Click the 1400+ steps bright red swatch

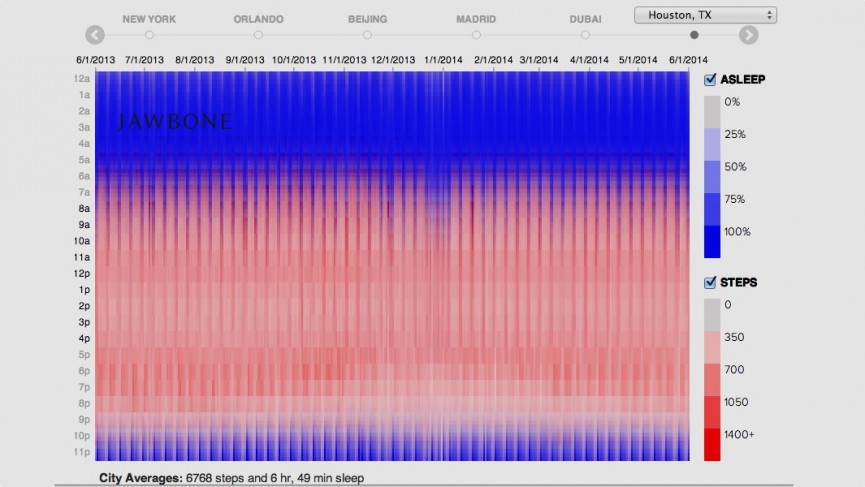coord(711,445)
